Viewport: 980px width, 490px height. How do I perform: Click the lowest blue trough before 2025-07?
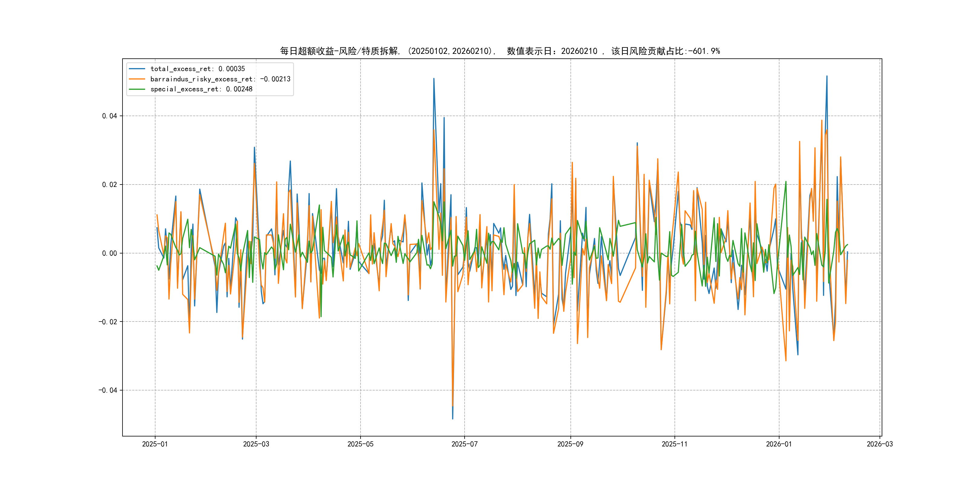452,418
